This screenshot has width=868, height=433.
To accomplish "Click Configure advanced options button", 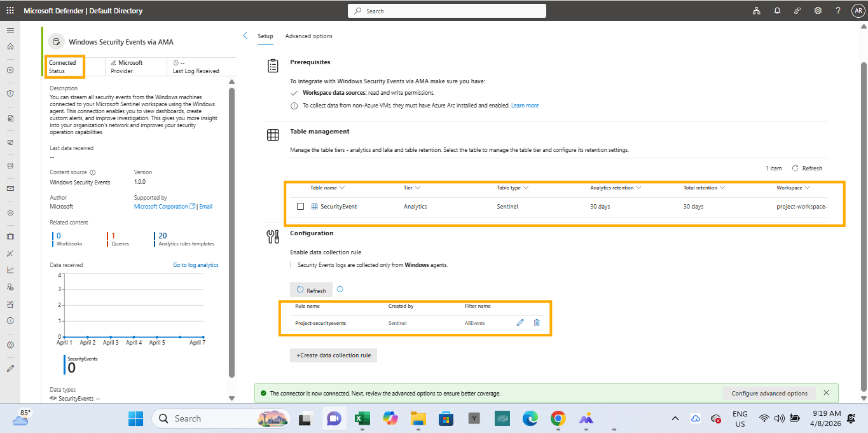I will pos(769,393).
